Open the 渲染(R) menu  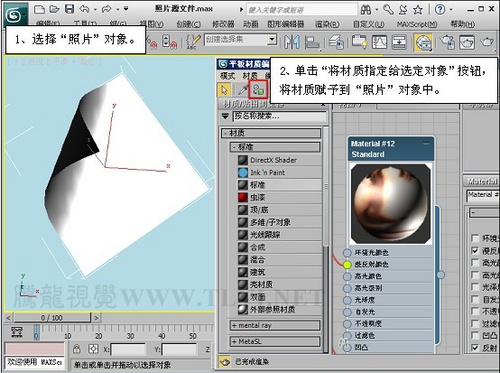[x=327, y=24]
